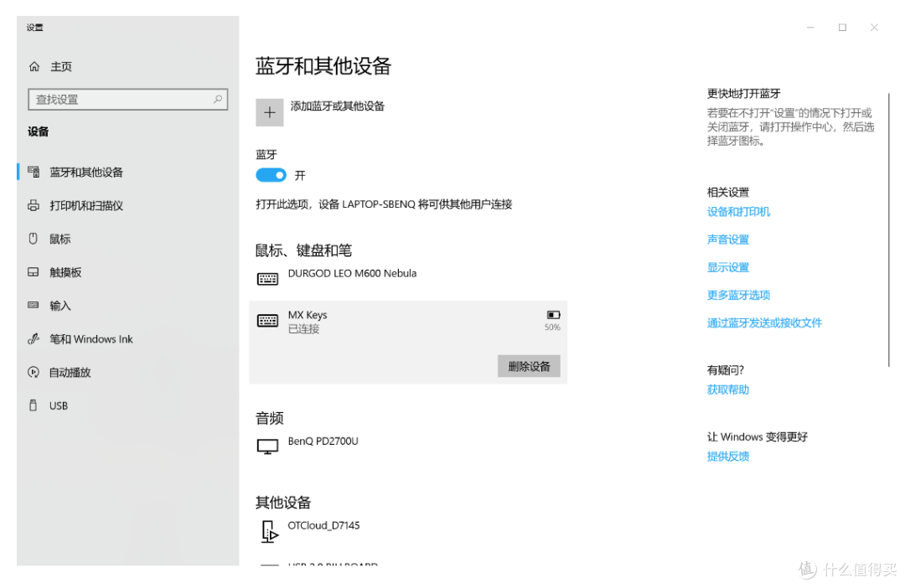Open the Home (主页) icon in sidebar
The width and height of the screenshot is (905, 588).
coord(34,66)
